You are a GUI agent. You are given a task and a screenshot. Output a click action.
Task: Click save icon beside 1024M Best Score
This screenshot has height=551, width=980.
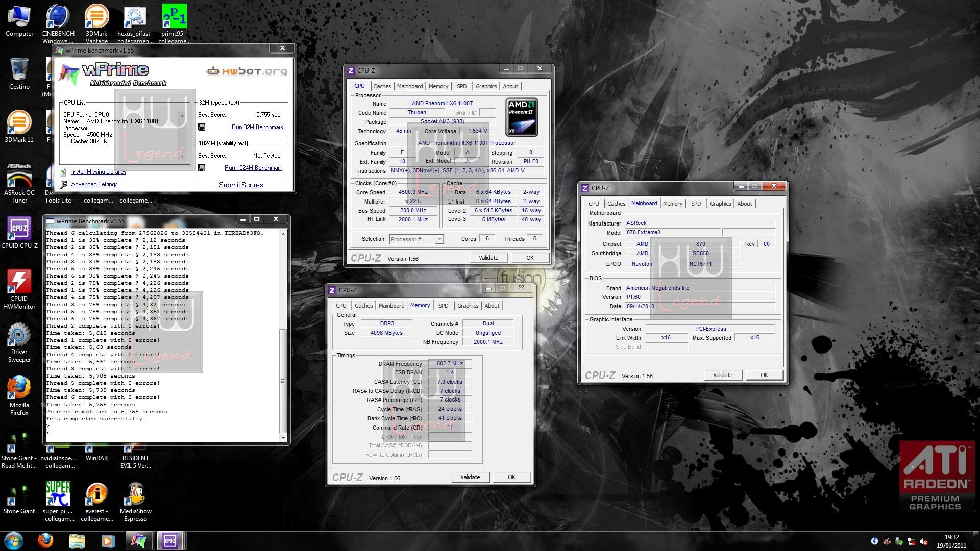pyautogui.click(x=202, y=168)
